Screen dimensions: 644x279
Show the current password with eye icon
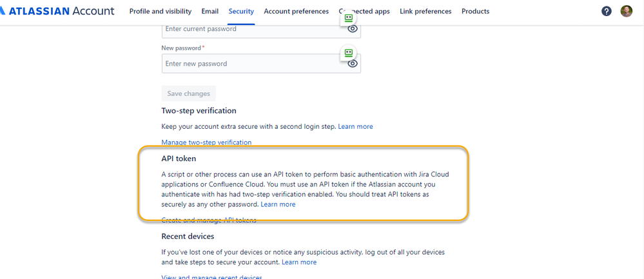[353, 29]
